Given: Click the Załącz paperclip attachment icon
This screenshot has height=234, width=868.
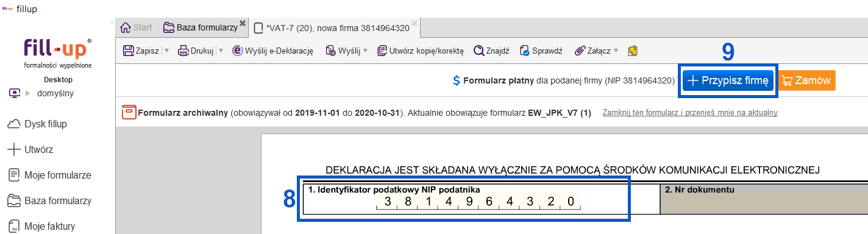Looking at the screenshot, I should coord(580,51).
